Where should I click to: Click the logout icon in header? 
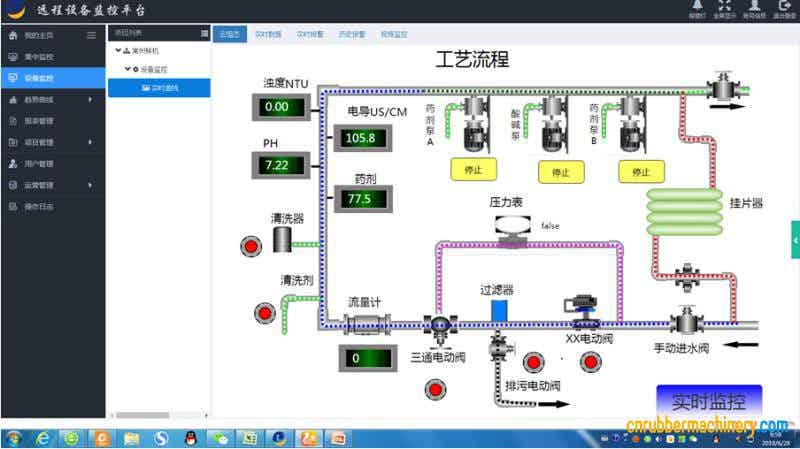(x=785, y=6)
